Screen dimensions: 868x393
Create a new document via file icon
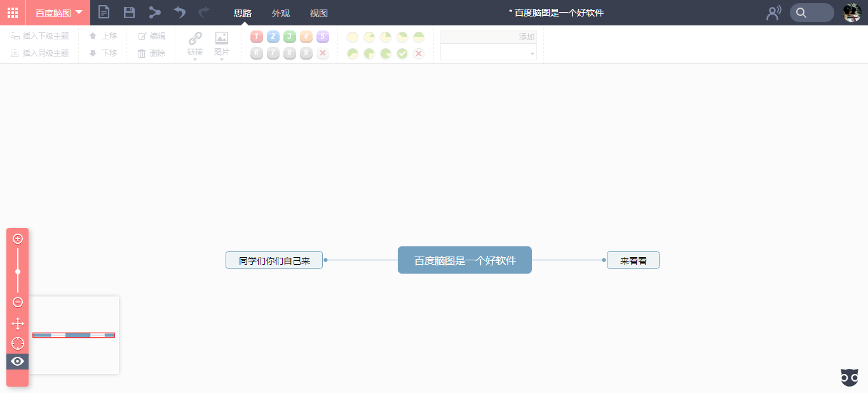(104, 12)
